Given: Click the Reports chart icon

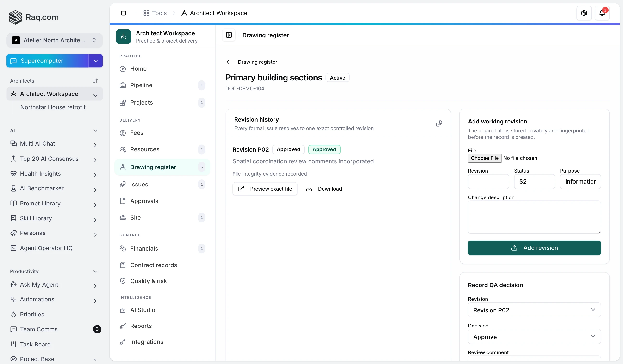Looking at the screenshot, I should (x=123, y=326).
